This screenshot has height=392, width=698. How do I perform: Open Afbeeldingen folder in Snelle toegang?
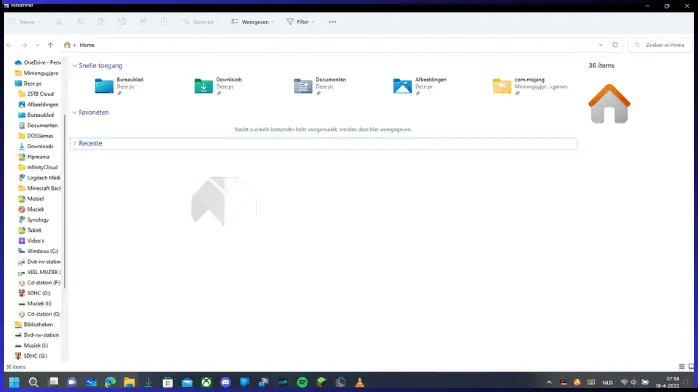[x=420, y=85]
